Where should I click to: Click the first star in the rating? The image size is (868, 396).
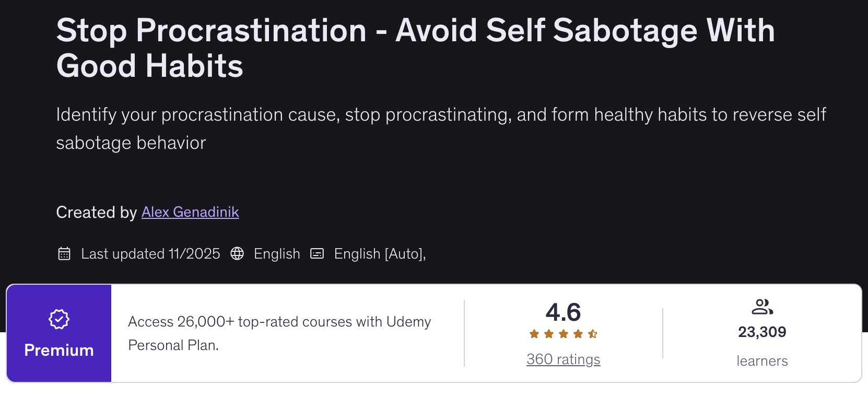[x=534, y=334]
